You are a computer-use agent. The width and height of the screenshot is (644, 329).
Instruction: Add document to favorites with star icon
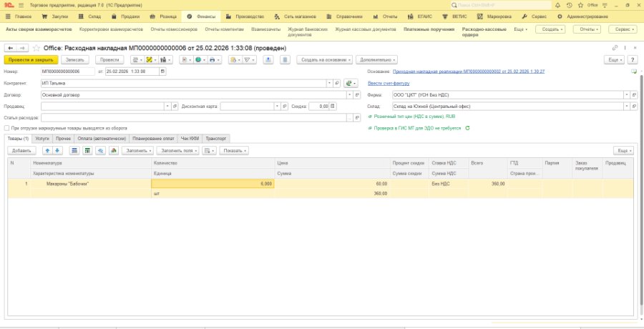(36, 48)
